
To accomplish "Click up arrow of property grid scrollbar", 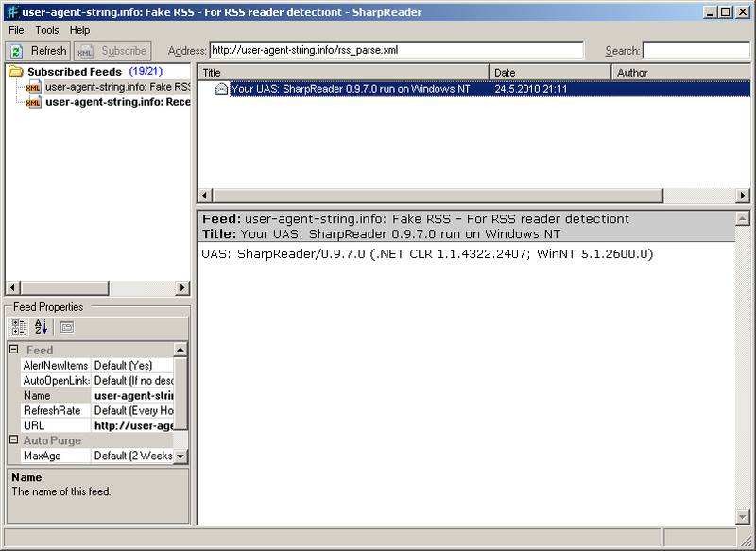I will [x=180, y=350].
